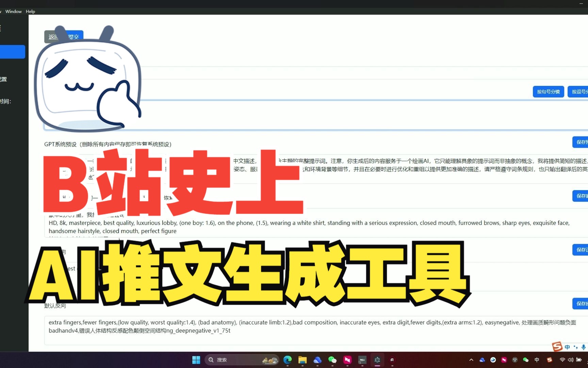Viewport: 588px width, 368px height.
Task: Save the GPT系统预设 section
Action: coord(581,142)
